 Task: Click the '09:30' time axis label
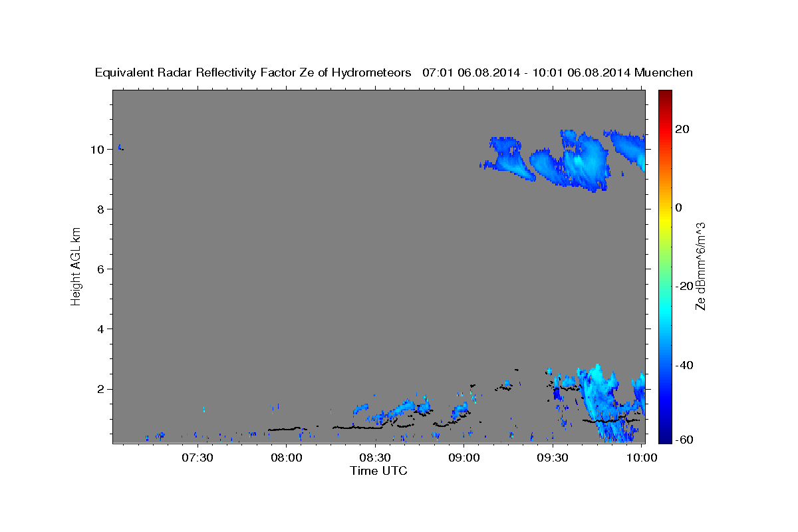pyautogui.click(x=553, y=458)
